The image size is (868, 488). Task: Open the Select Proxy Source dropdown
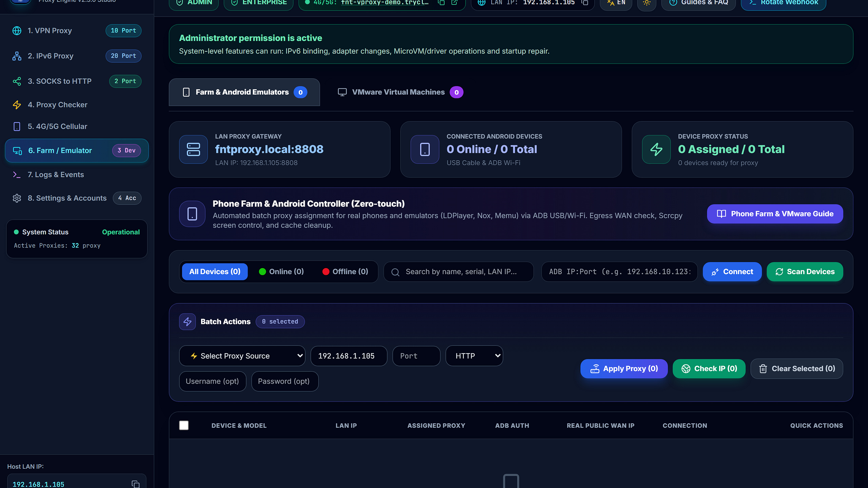pos(242,356)
